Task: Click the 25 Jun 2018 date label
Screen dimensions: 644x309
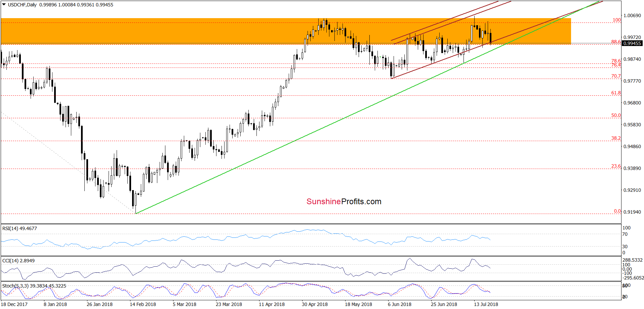Action: (x=444, y=304)
